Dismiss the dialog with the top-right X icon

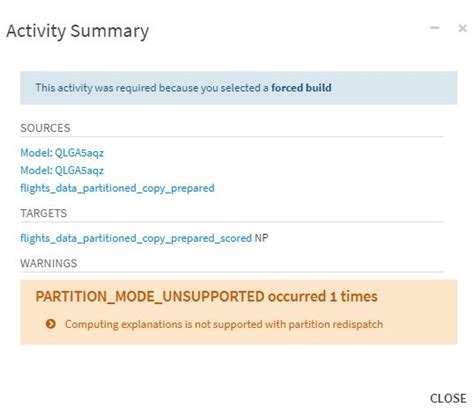[462, 28]
